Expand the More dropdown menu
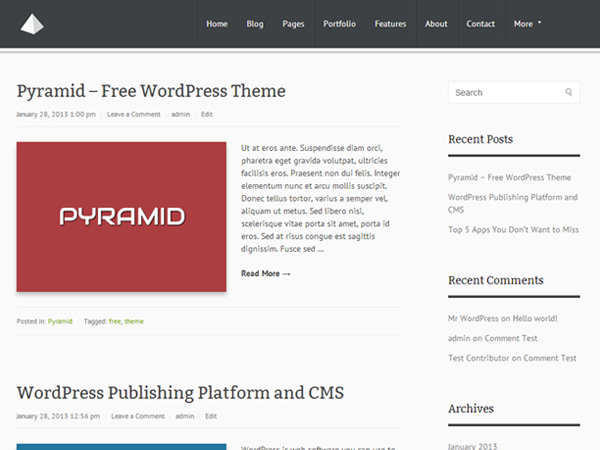This screenshot has height=450, width=600. coord(527,24)
